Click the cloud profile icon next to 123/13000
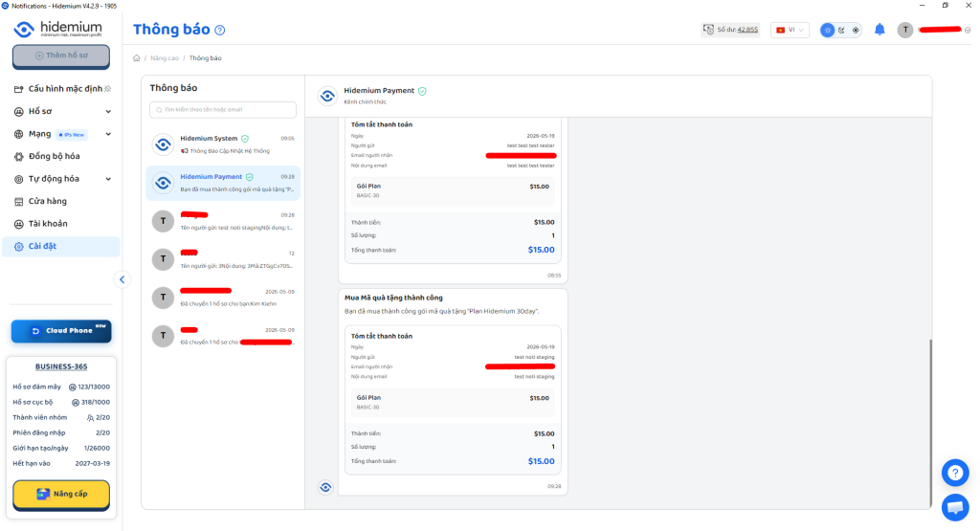The height and width of the screenshot is (531, 980). [73, 387]
